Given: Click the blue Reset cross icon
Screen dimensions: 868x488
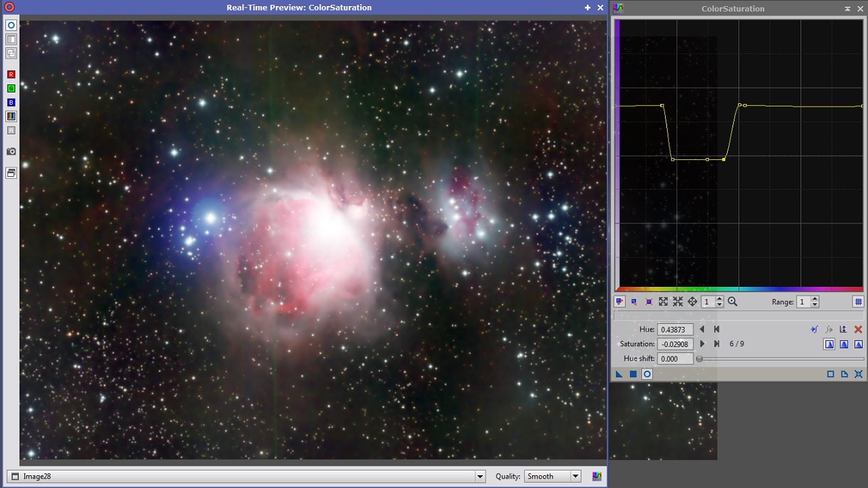Looking at the screenshot, I should 859,374.
